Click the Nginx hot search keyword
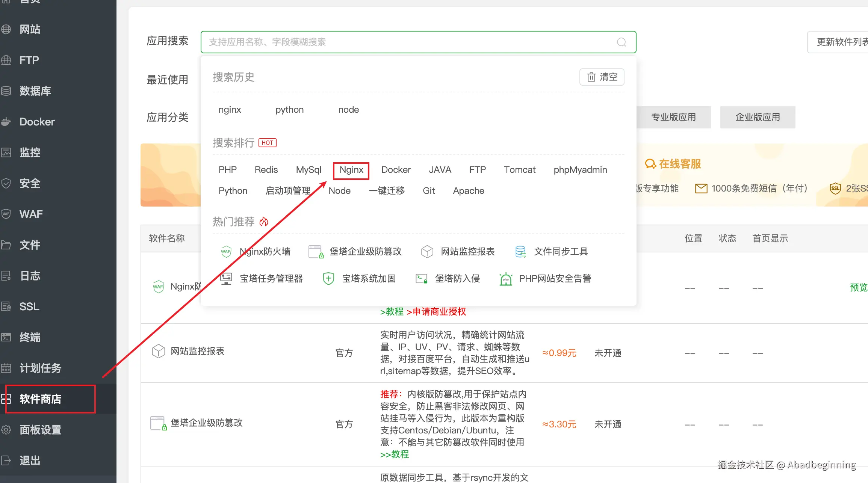Screen dimensions: 868x483 (351, 170)
